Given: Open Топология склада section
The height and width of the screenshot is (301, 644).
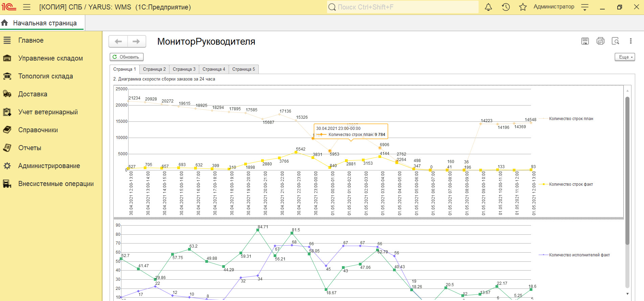Looking at the screenshot, I should tap(46, 76).
